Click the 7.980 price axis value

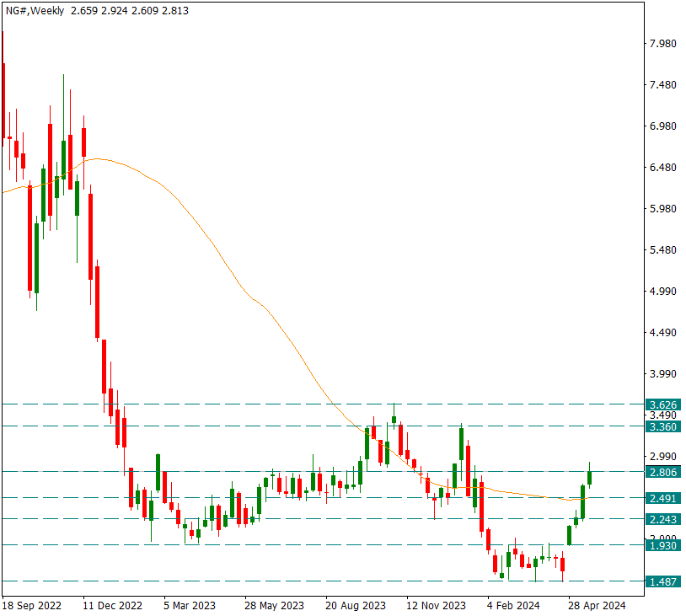[x=662, y=43]
